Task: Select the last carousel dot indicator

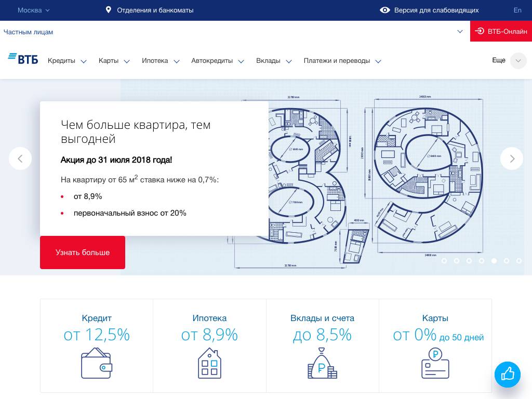Action: (x=519, y=261)
